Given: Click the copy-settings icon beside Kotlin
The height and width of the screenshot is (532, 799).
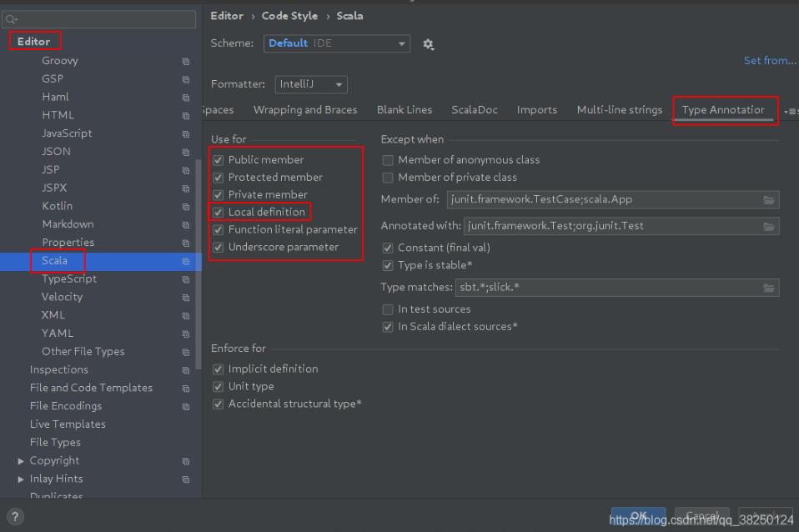Looking at the screenshot, I should coord(186,207).
